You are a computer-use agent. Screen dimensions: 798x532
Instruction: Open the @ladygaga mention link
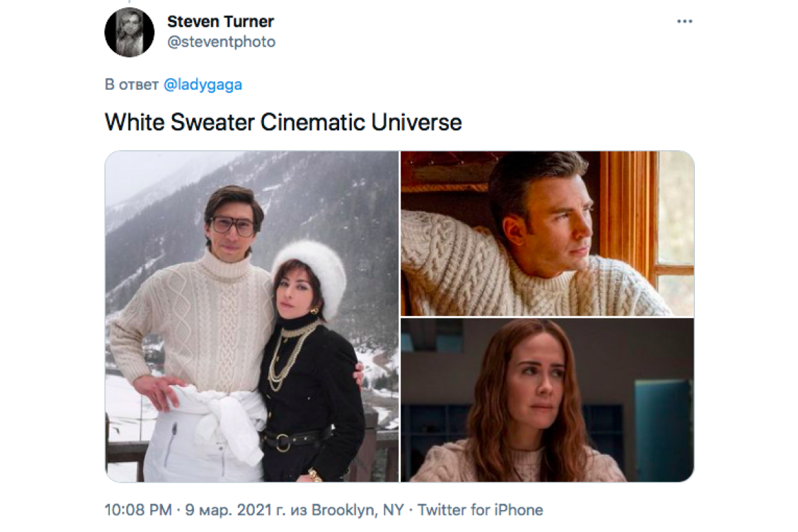[203, 85]
